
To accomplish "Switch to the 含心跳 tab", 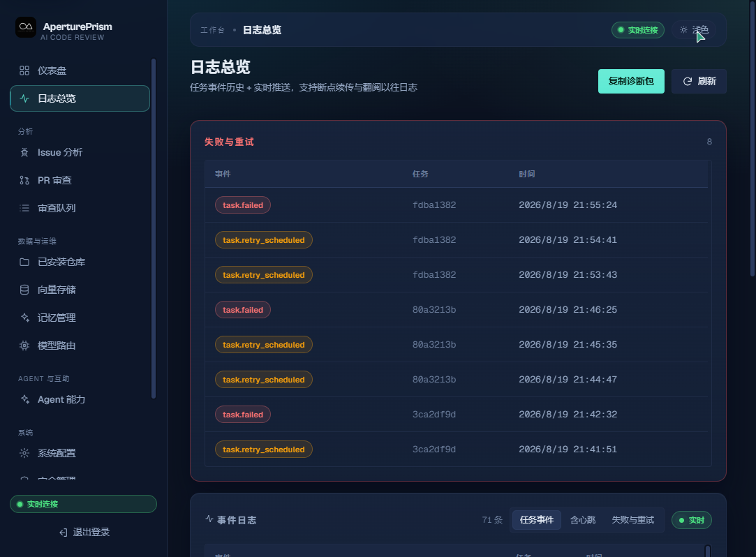I will [582, 520].
